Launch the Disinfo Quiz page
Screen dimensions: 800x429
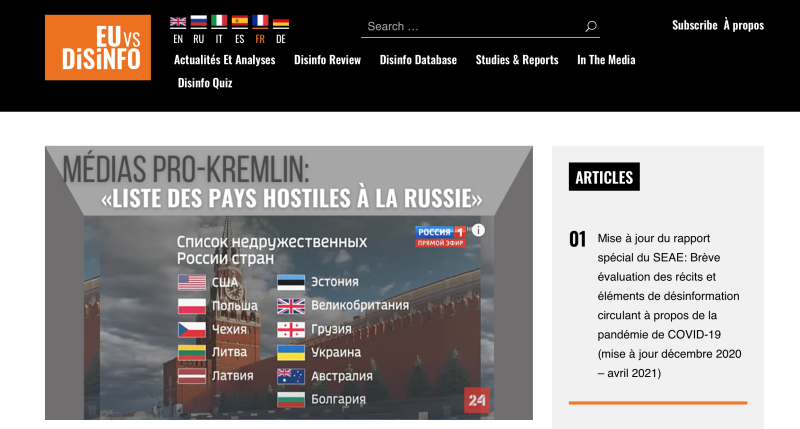(x=205, y=83)
